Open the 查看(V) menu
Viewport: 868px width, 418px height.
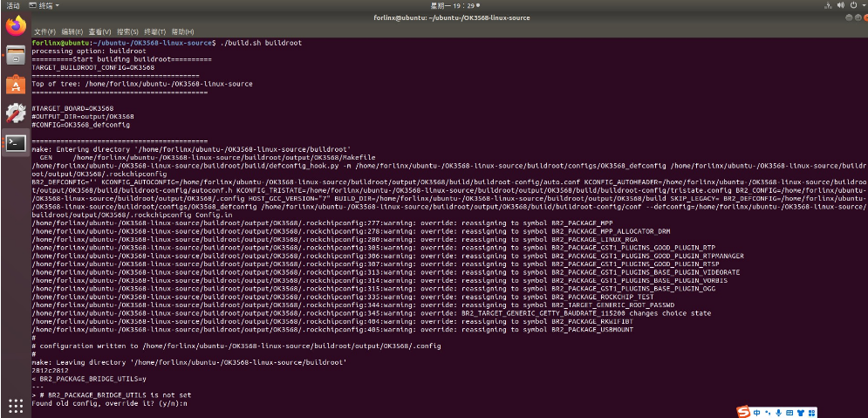click(99, 32)
